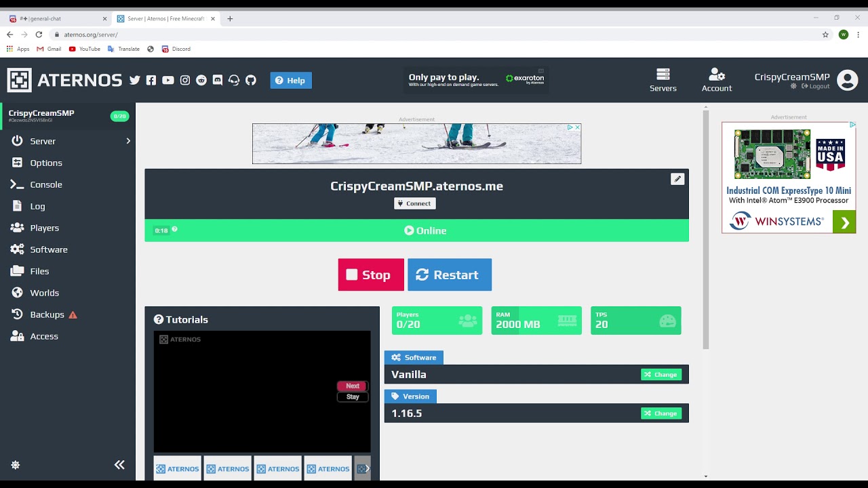This screenshot has width=868, height=488.
Task: Open the Backups page
Action: 47,314
